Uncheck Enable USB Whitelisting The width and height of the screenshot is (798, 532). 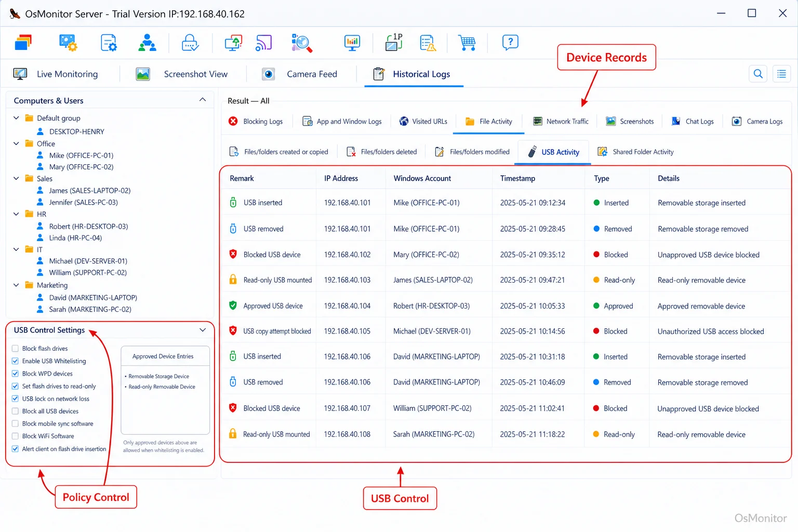pos(15,361)
